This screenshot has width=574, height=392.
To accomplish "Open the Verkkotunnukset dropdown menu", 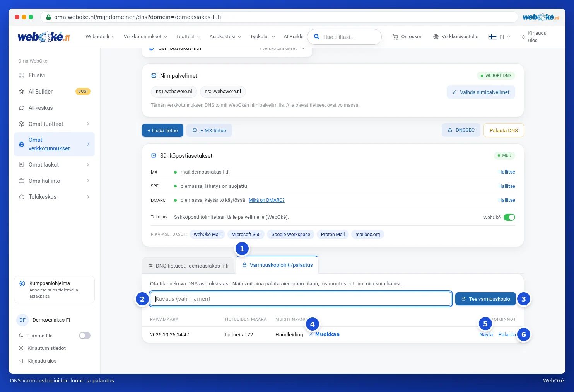I will click(x=145, y=37).
